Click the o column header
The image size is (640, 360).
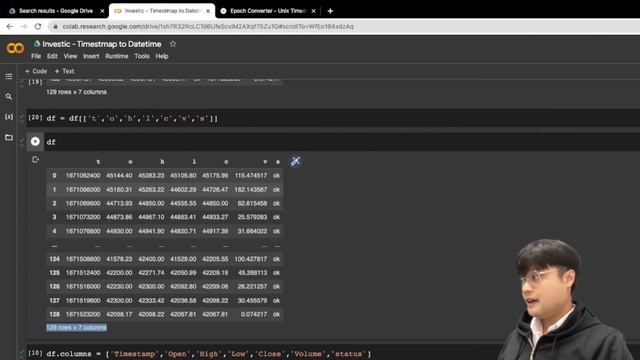130,162
